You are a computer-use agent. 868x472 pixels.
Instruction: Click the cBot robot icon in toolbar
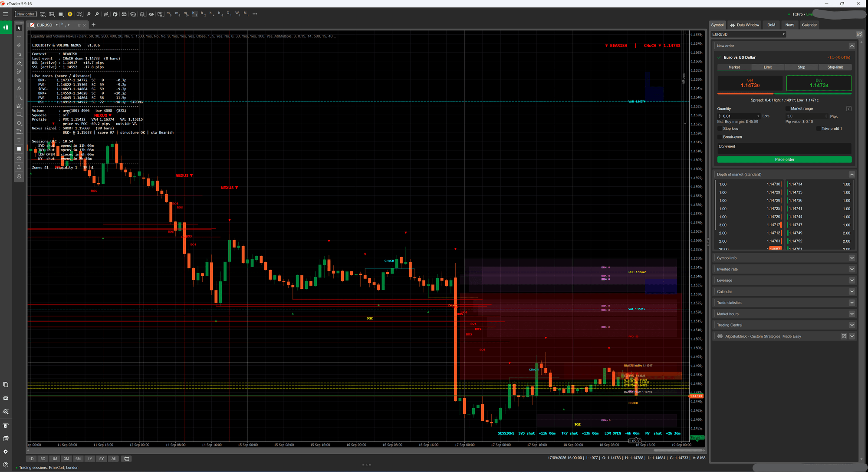(124, 14)
